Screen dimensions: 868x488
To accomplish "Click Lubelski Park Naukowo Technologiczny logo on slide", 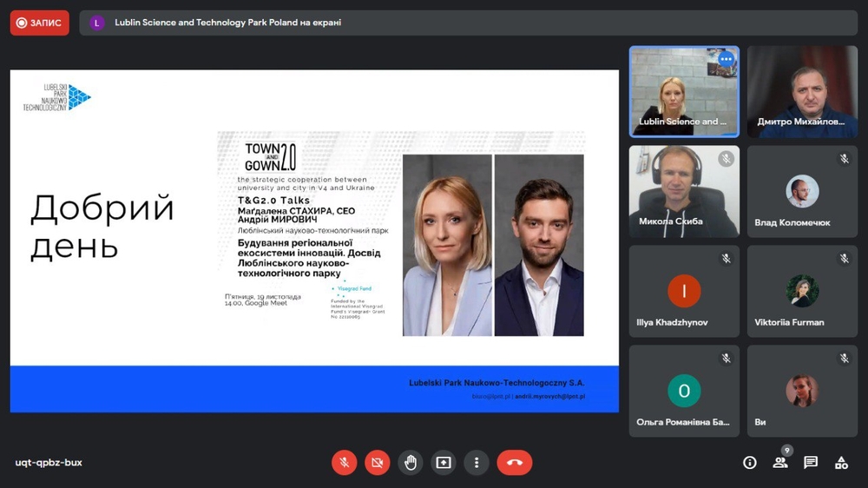I will [57, 97].
